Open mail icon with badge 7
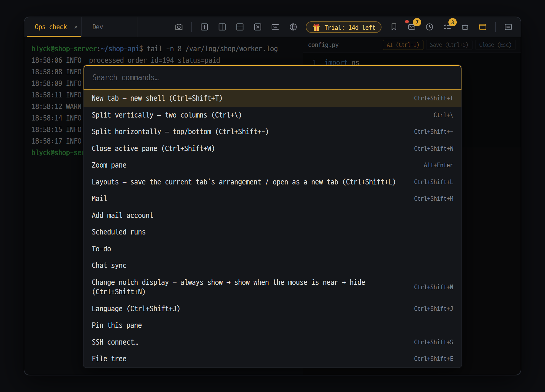The height and width of the screenshot is (392, 545). (x=412, y=27)
